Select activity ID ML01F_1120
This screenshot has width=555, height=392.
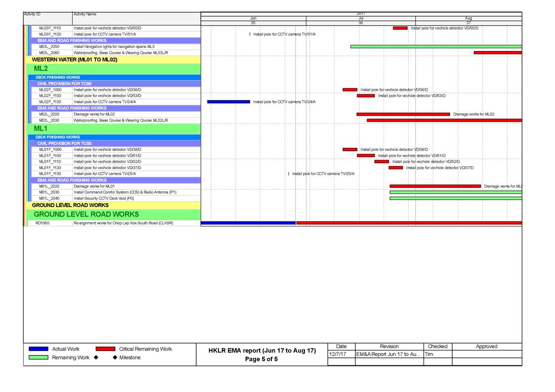(x=50, y=168)
